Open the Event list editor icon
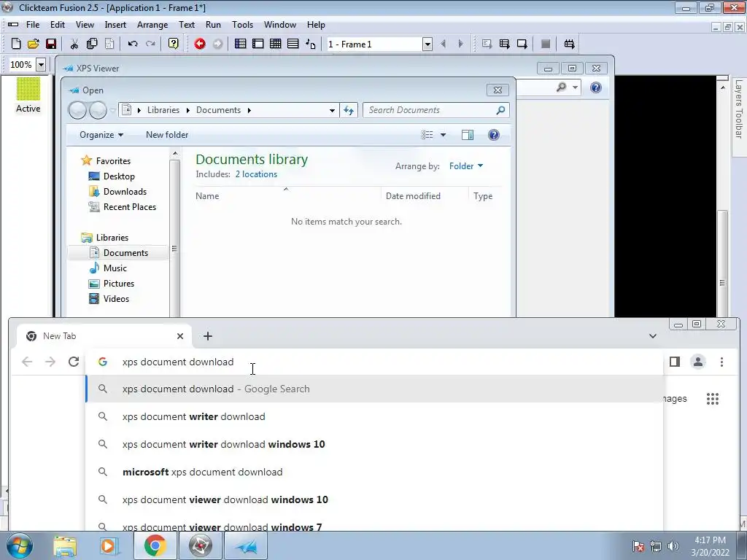Viewport: 747px width, 560px height. (x=293, y=44)
